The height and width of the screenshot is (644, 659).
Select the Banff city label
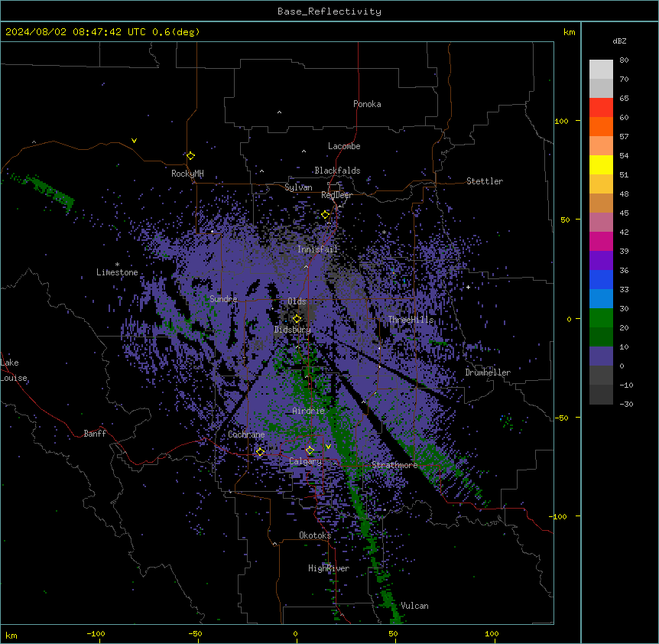coord(95,434)
